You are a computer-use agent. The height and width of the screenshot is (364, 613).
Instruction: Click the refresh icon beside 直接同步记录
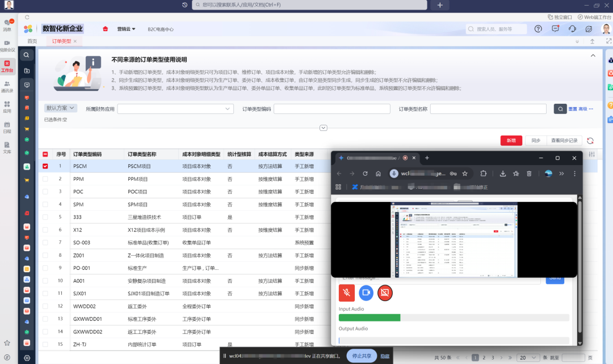coord(590,141)
